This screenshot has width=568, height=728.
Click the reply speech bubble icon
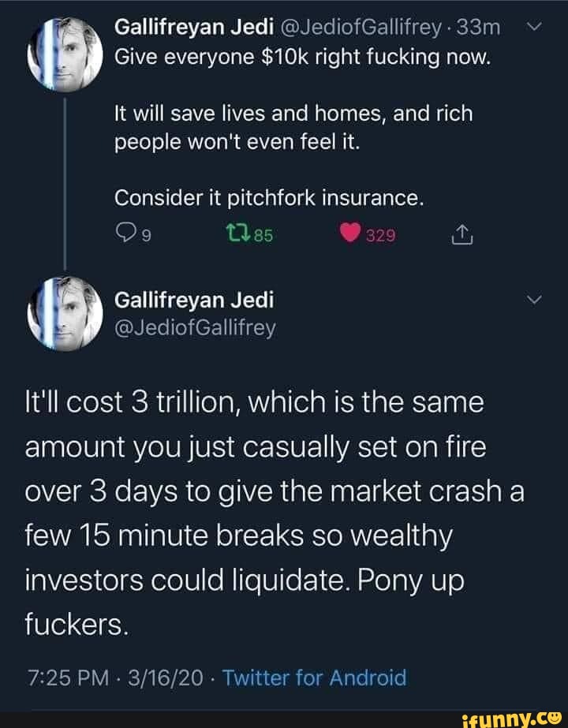coord(124,233)
